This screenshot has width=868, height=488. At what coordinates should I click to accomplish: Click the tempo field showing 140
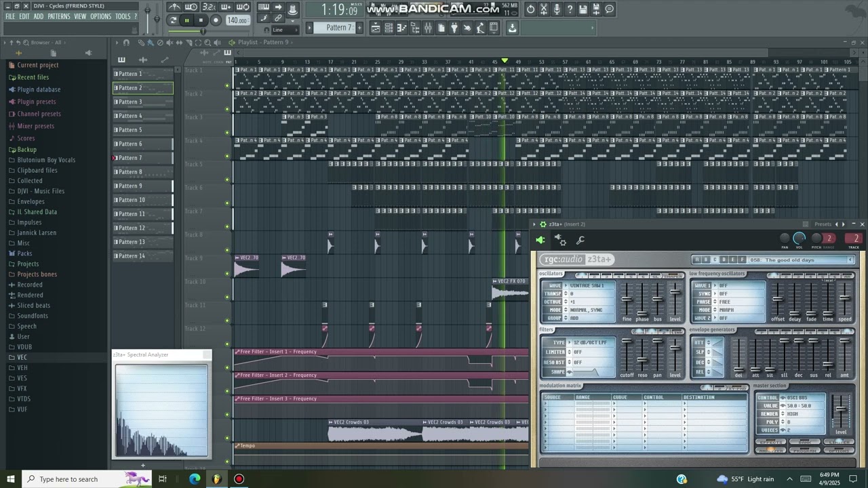point(237,20)
